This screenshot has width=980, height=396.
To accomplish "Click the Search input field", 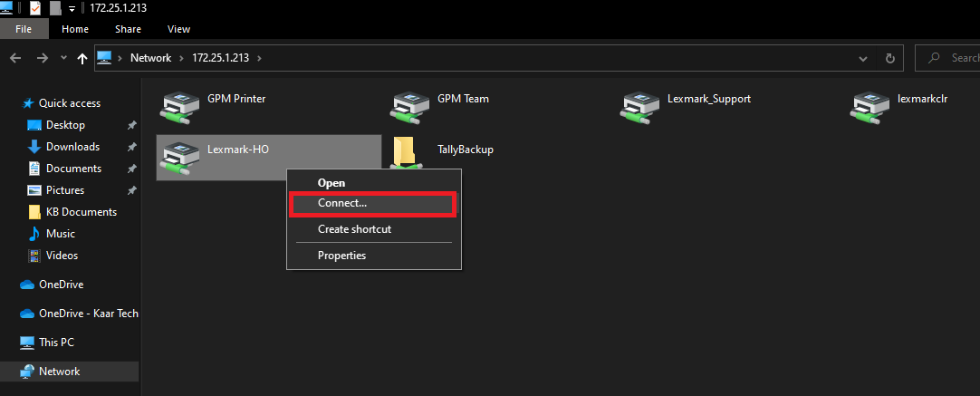I will point(948,58).
